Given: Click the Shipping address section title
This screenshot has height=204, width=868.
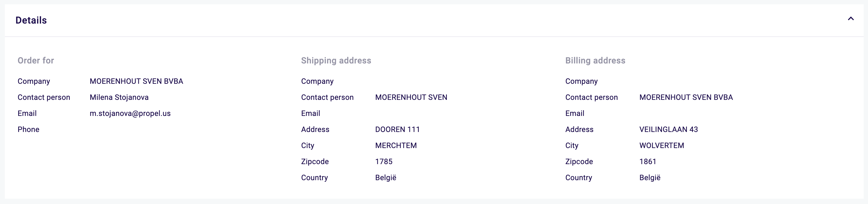Looking at the screenshot, I should pos(336,61).
